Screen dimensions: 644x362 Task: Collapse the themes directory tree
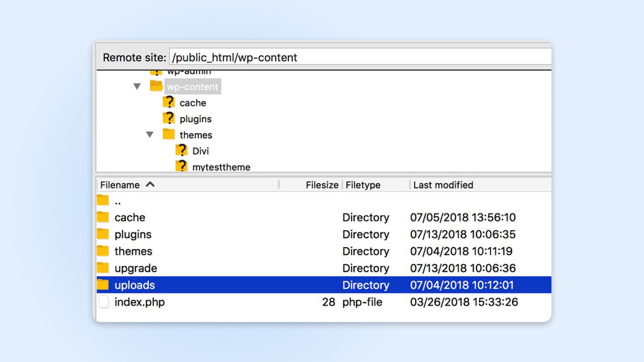[150, 134]
